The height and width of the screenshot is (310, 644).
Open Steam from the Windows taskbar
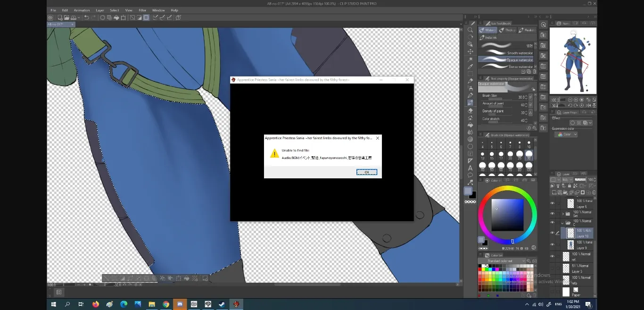point(222,304)
